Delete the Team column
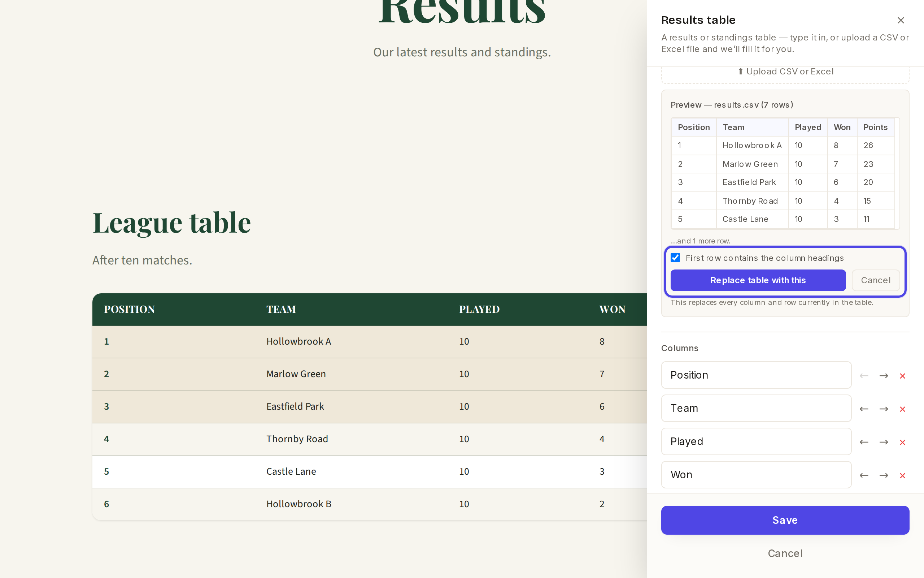Image resolution: width=924 pixels, height=578 pixels. point(903,409)
